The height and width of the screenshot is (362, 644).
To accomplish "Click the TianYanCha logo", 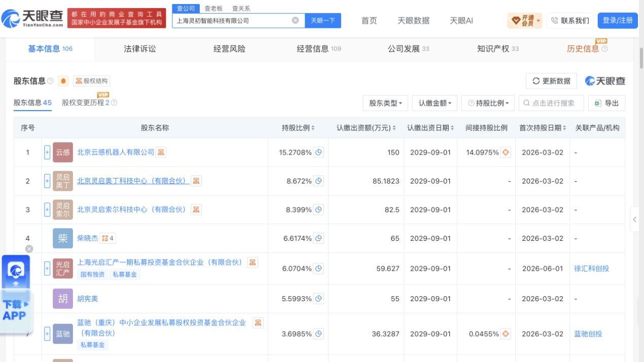I will pyautogui.click(x=33, y=18).
